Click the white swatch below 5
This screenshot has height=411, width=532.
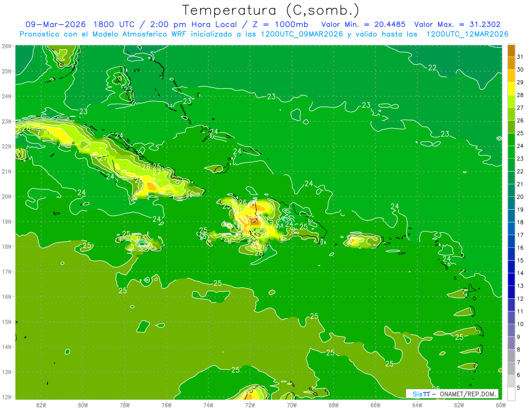click(511, 394)
